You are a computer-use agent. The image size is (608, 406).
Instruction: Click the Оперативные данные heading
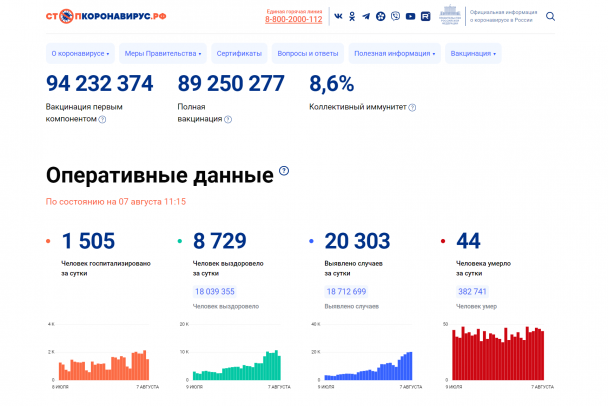click(x=160, y=175)
